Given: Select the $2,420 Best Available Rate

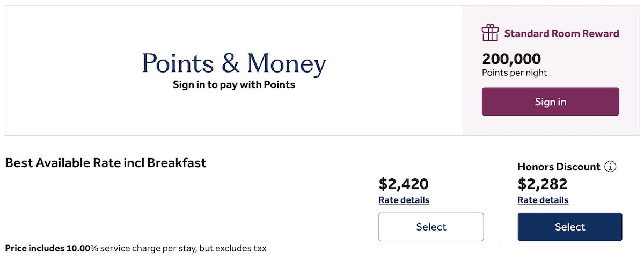Looking at the screenshot, I should pos(431,227).
